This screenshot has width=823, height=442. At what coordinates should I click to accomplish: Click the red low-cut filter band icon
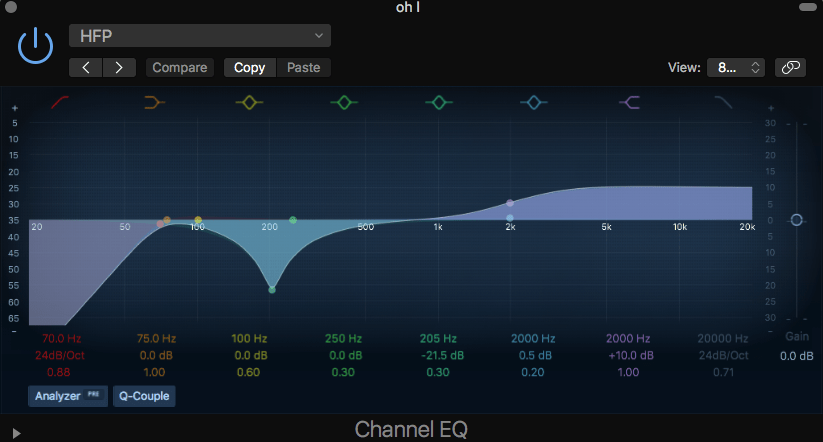tap(60, 102)
